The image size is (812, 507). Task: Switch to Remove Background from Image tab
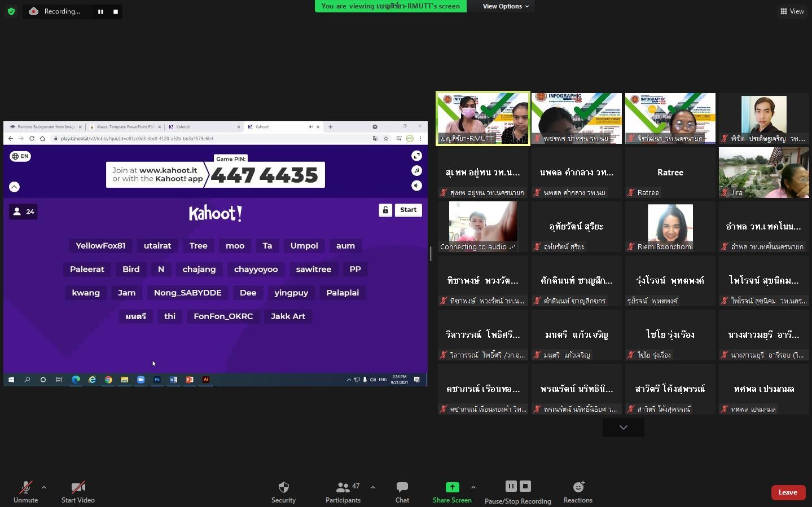point(45,127)
